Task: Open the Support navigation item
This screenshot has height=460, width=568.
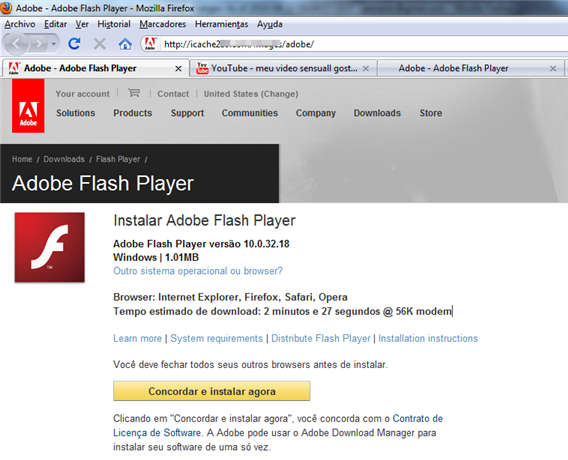Action: point(187,113)
